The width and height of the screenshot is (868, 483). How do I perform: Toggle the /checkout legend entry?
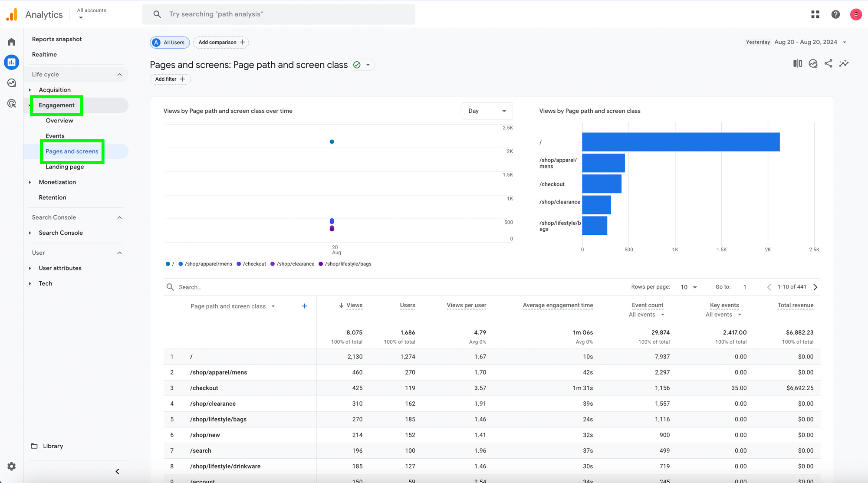pyautogui.click(x=251, y=264)
